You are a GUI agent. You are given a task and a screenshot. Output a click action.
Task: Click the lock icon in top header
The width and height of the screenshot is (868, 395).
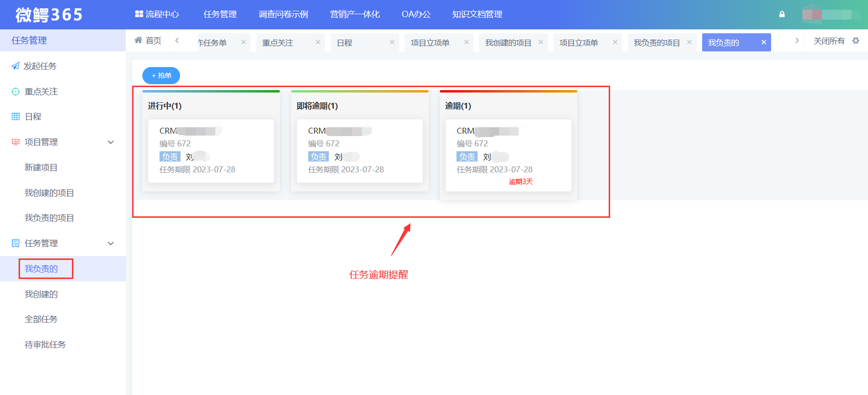coord(782,14)
